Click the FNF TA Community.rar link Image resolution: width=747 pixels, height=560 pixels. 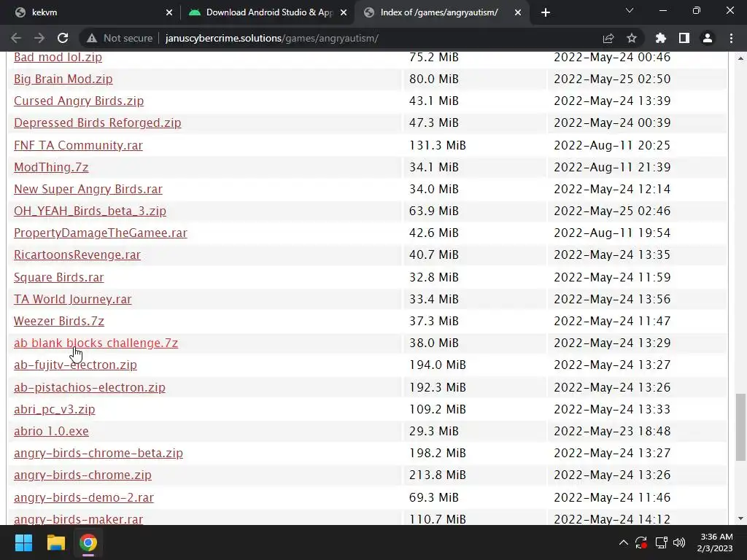click(x=78, y=145)
